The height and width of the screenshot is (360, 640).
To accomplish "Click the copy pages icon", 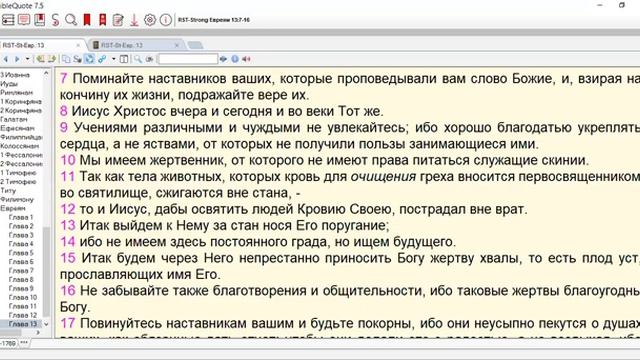I will (66, 59).
